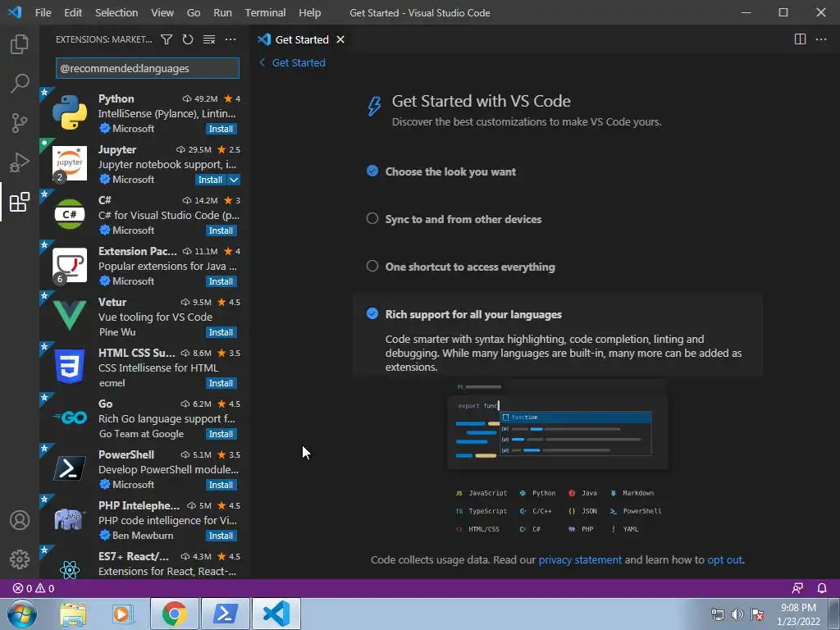This screenshot has height=630, width=840.
Task: Close the Get Started tab
Action: coord(340,39)
